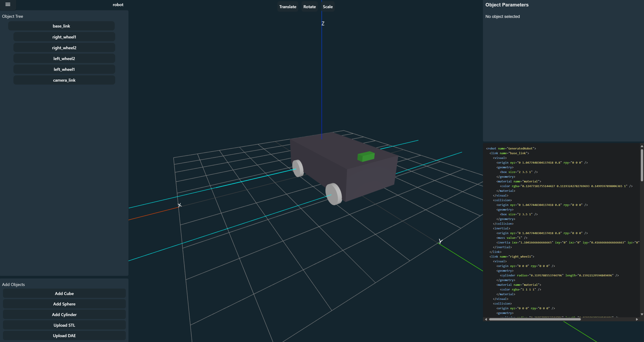Click the Z axis label
The width and height of the screenshot is (644, 342).
[323, 23]
